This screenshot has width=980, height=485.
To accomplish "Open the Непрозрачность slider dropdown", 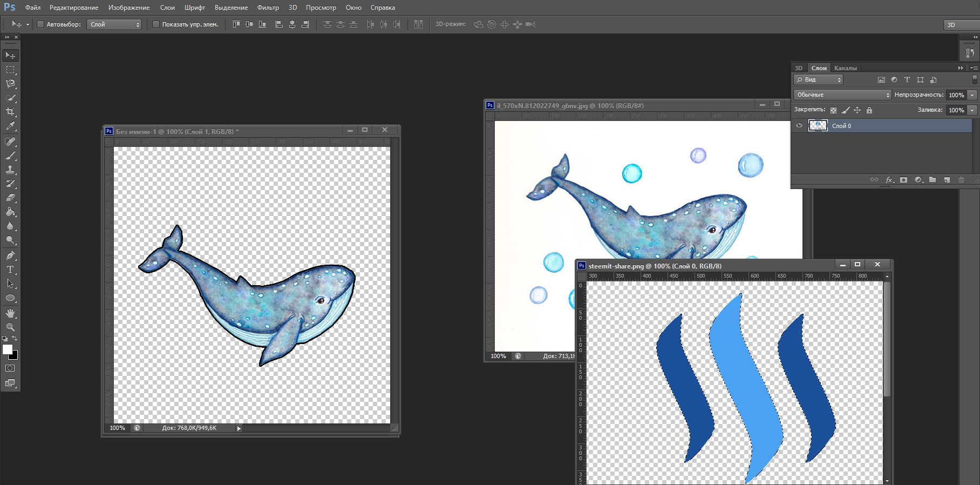I will tap(972, 95).
